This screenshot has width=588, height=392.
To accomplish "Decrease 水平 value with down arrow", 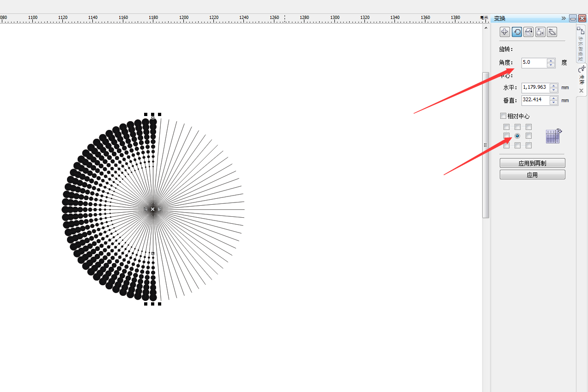I will point(553,90).
